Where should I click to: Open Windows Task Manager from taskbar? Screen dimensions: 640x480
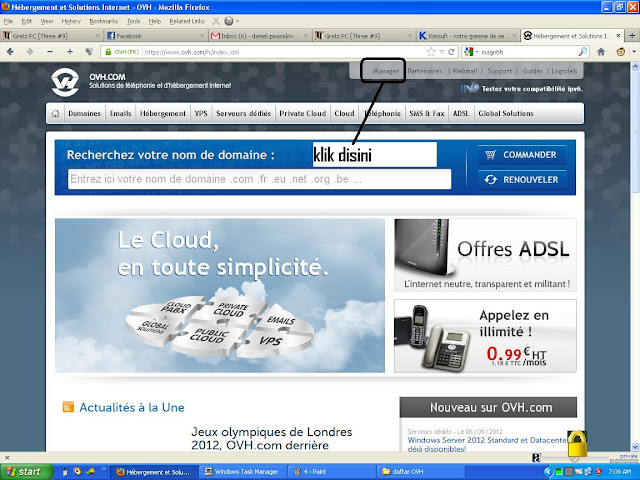tap(242, 472)
